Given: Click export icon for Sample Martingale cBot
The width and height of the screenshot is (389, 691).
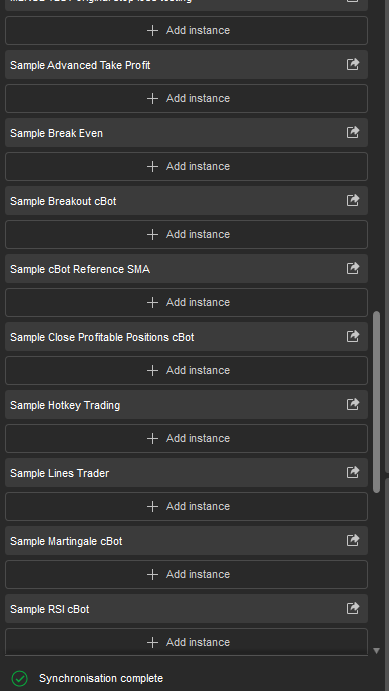Looking at the screenshot, I should point(353,540).
